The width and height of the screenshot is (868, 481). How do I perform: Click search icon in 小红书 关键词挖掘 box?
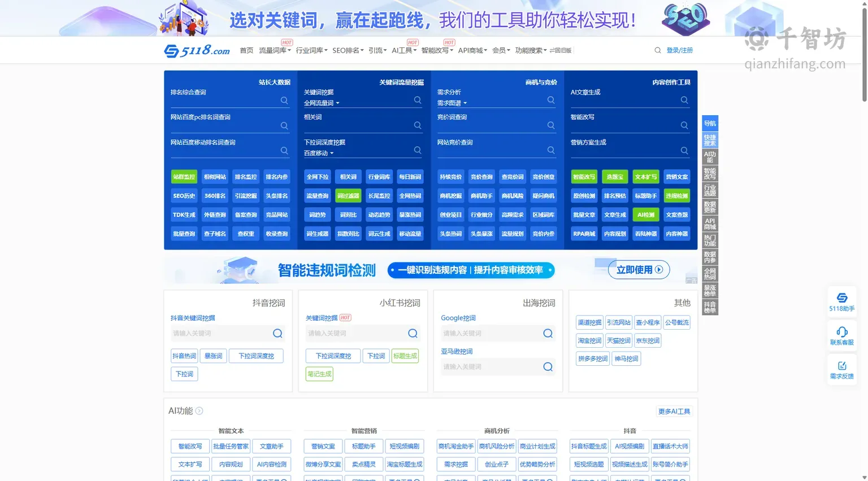pyautogui.click(x=413, y=333)
